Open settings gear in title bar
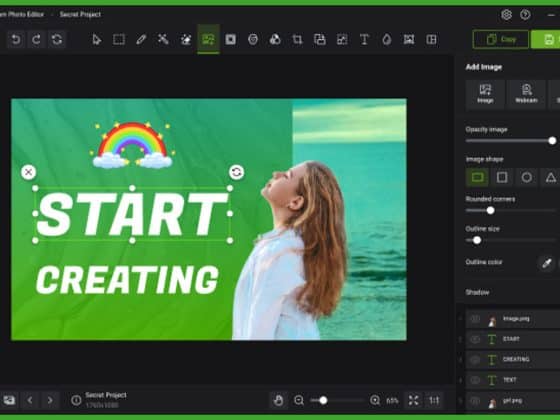Image resolution: width=560 pixels, height=420 pixels. (x=506, y=15)
